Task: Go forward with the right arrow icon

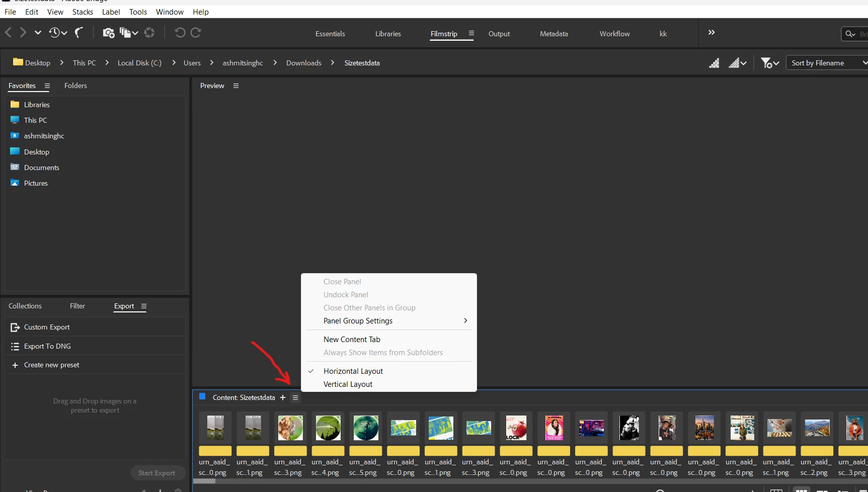Action: 23,33
